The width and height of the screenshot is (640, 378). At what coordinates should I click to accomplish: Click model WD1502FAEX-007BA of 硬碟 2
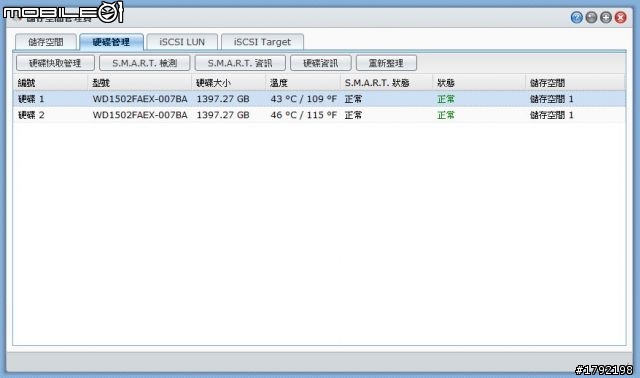click(140, 115)
